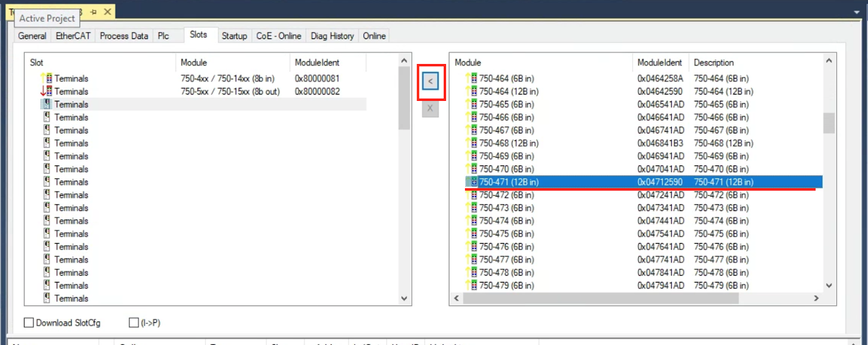Close the panel with the X icon at top
Image resolution: width=868 pixels, height=345 pixels.
pyautogui.click(x=107, y=11)
